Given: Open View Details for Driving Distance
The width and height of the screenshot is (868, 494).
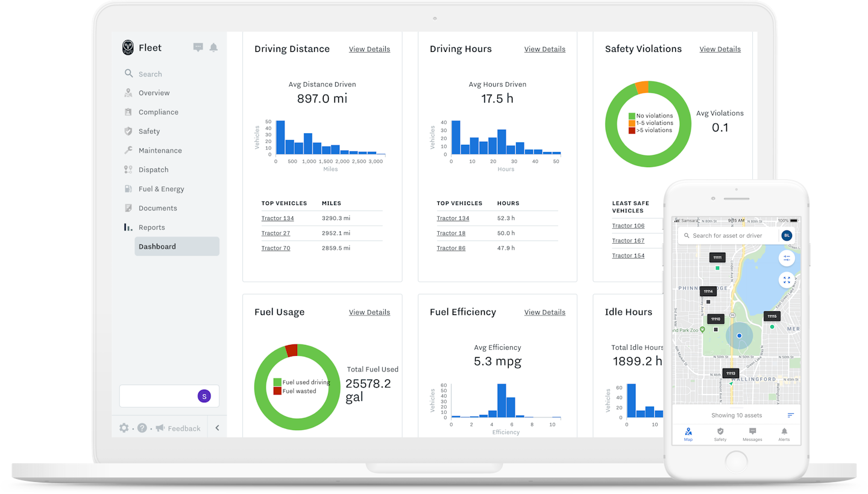Looking at the screenshot, I should pos(369,49).
